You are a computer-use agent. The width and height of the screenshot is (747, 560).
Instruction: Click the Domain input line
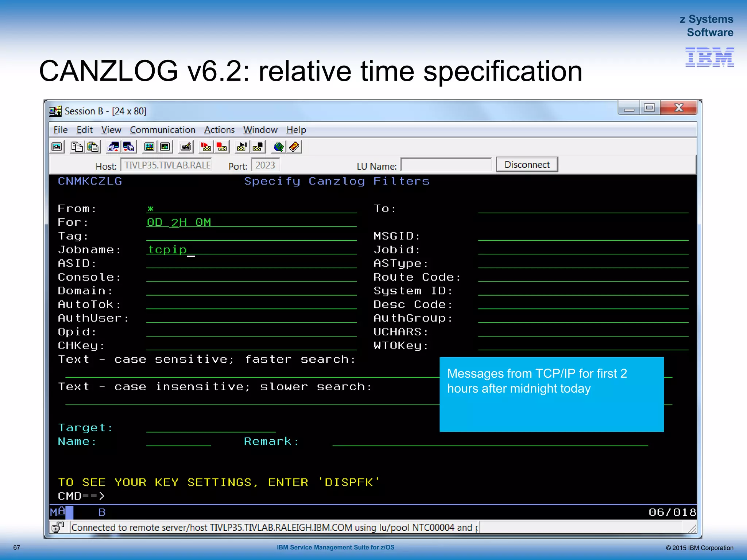pos(251,291)
